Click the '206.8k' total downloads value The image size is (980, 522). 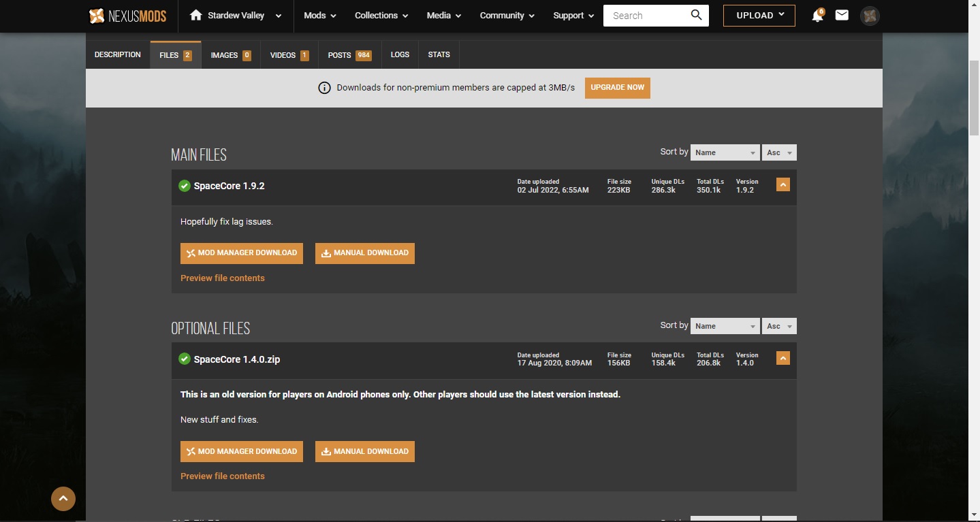709,363
